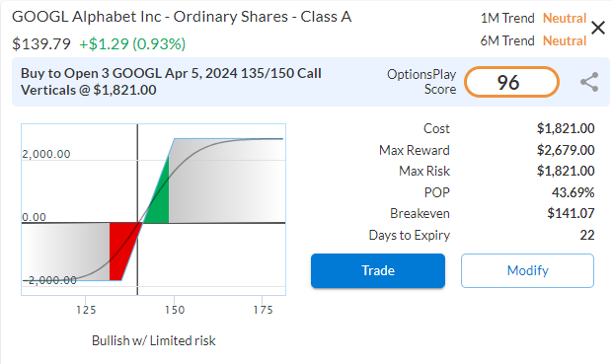Click the Max Reward value $2,679.00
Screen dimensions: 612x364
[566, 150]
